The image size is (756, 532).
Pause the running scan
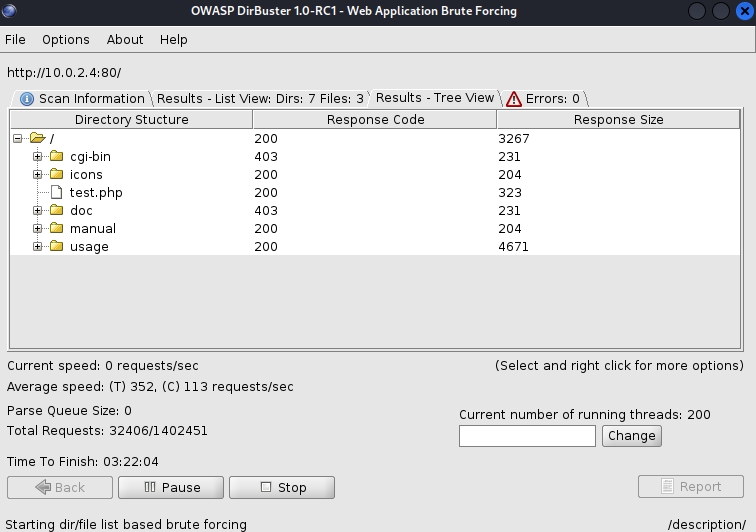(x=171, y=487)
